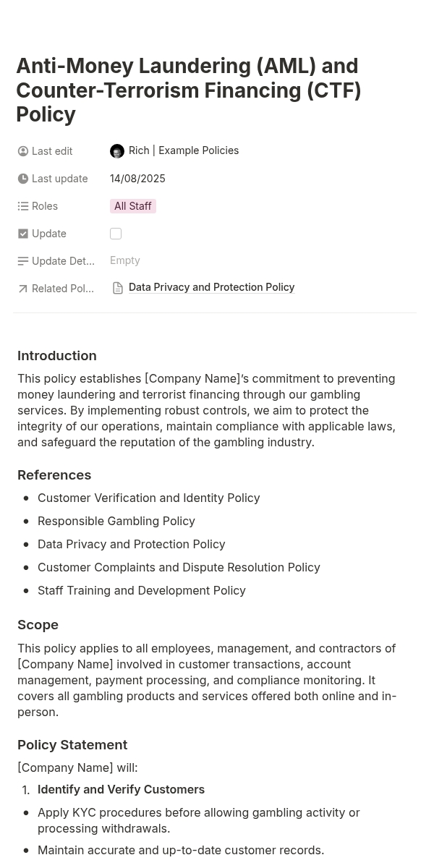The width and height of the screenshot is (434, 868).
Task: Tick the Update checkbox
Action: (x=116, y=234)
